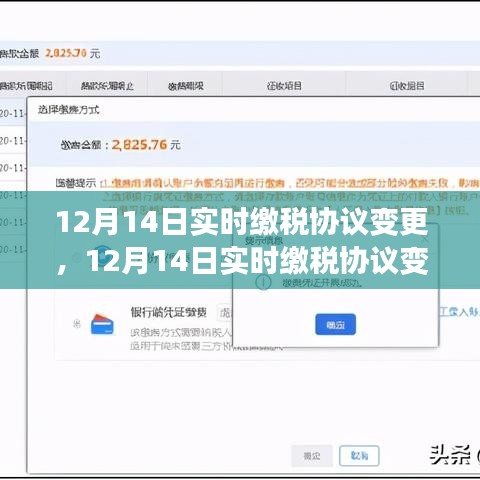The width and height of the screenshot is (480, 480).
Task: Select the first table row dated 20-11
Action: (13, 114)
